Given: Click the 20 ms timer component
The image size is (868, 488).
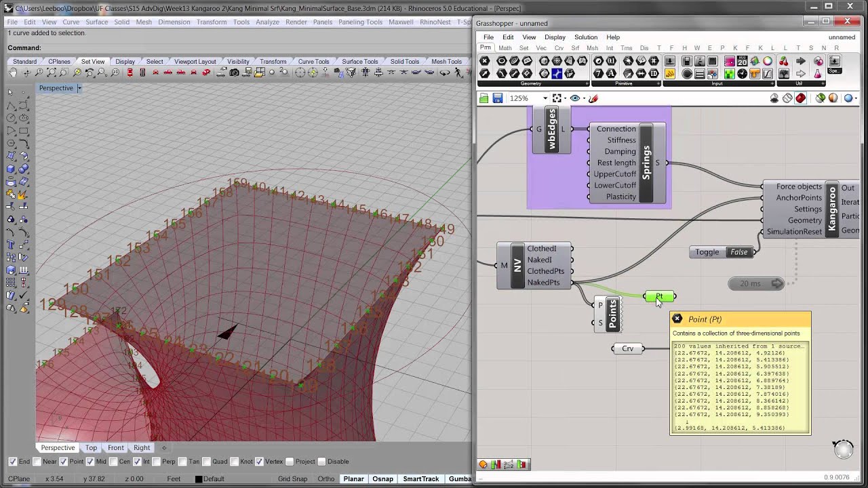Looking at the screenshot, I should (x=756, y=283).
